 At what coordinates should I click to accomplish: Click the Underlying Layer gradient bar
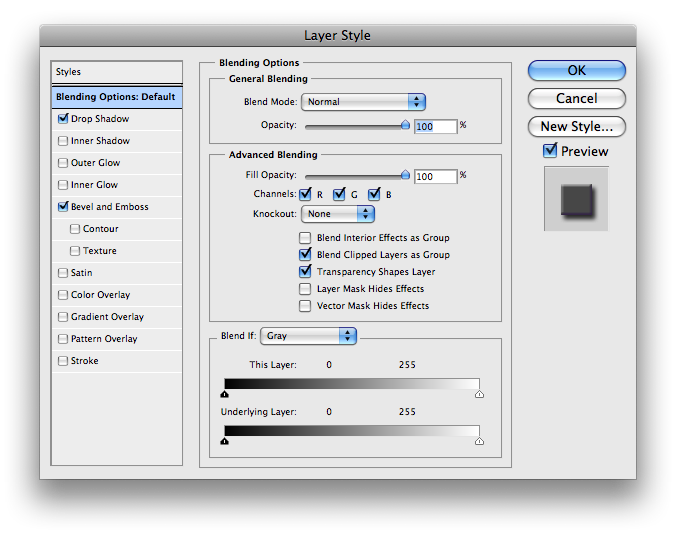pos(352,431)
